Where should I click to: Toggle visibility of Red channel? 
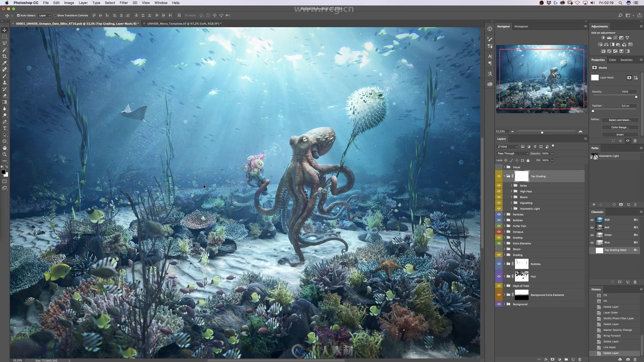click(x=592, y=227)
